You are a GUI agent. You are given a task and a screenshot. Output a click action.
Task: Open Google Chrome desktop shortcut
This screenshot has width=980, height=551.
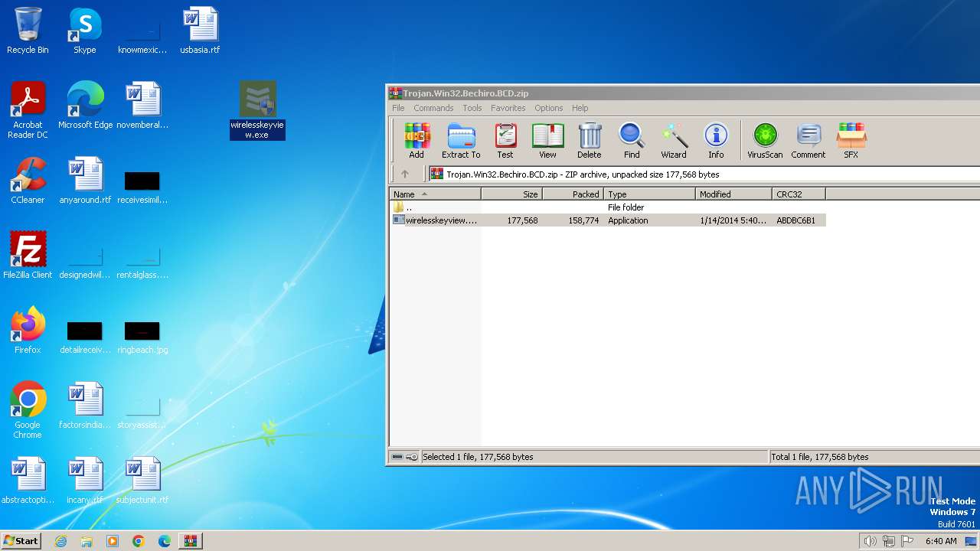28,411
